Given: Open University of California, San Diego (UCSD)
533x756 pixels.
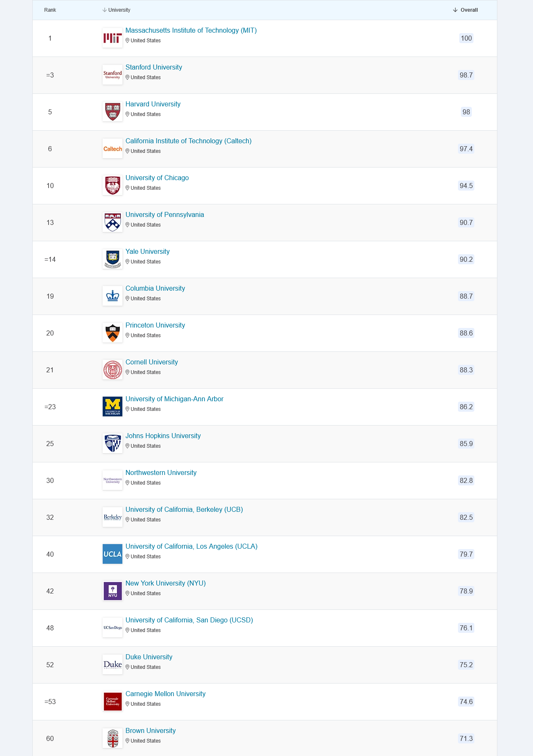Looking at the screenshot, I should tap(189, 620).
